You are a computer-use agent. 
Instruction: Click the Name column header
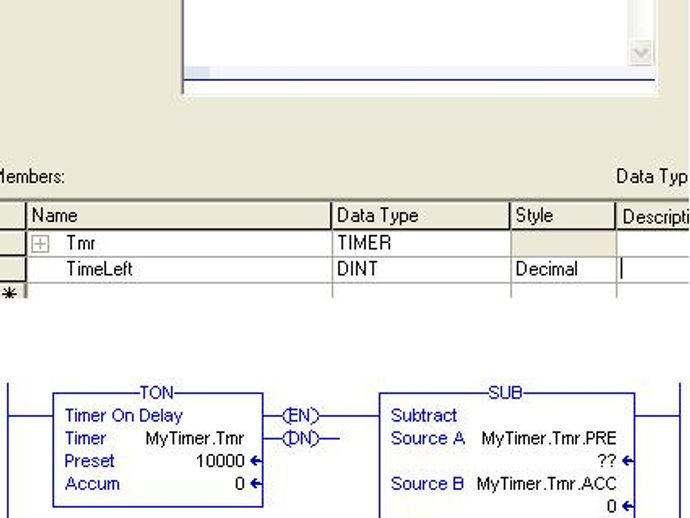[179, 216]
